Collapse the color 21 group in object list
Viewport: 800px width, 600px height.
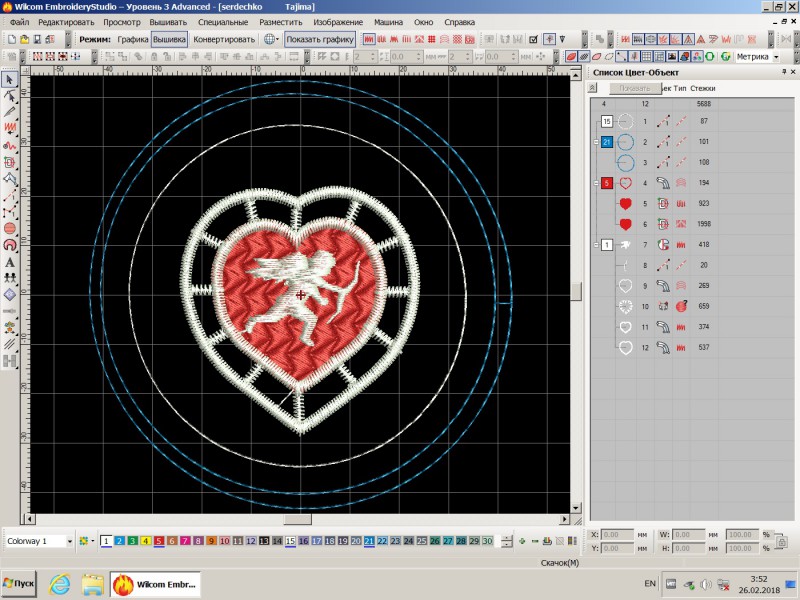[x=596, y=142]
